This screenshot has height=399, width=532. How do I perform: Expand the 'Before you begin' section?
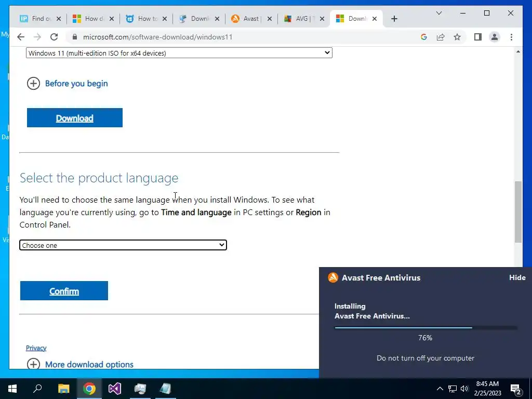click(68, 84)
